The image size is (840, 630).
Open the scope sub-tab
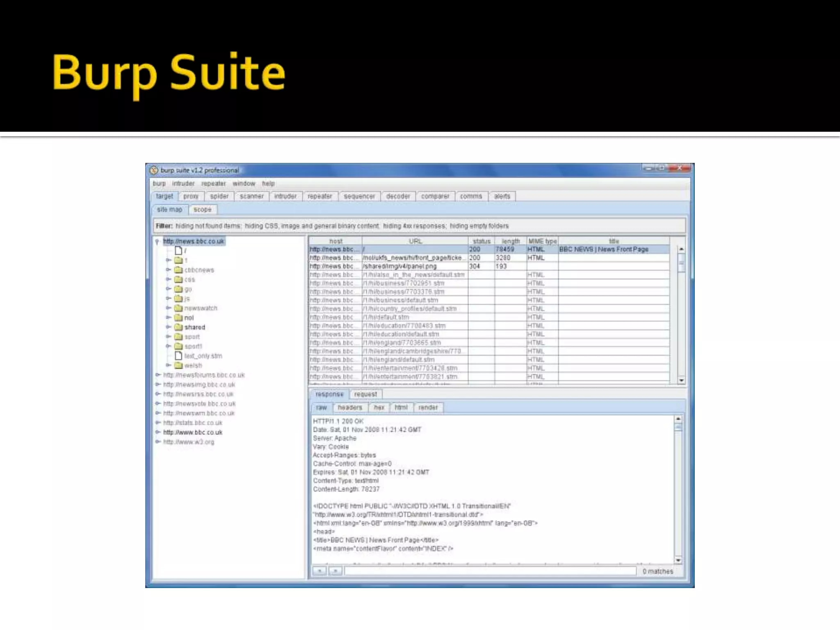point(203,210)
